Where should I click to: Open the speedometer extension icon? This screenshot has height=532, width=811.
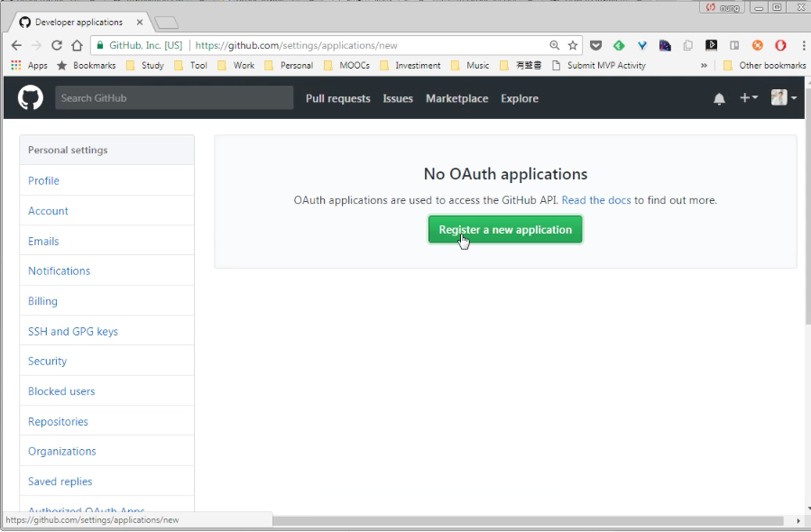[665, 45]
